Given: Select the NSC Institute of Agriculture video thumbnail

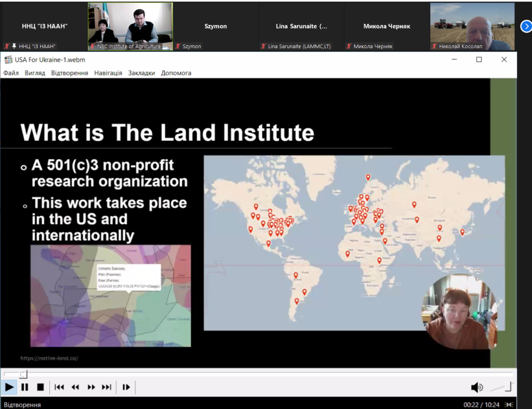Looking at the screenshot, I should [x=130, y=26].
